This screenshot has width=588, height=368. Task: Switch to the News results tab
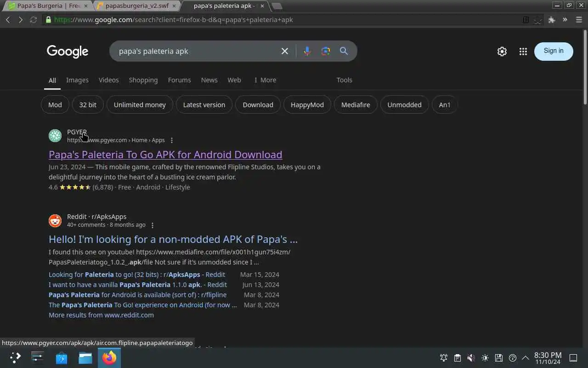tap(209, 80)
